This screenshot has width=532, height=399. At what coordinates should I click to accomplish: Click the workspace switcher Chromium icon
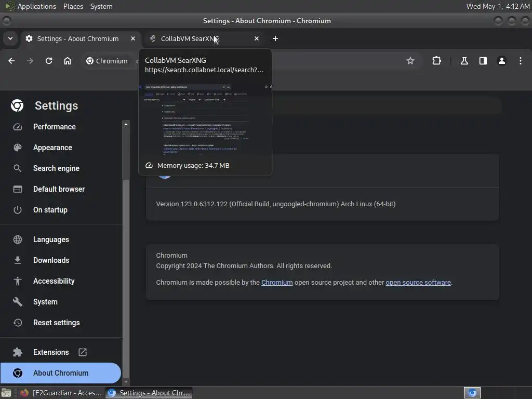point(472,393)
